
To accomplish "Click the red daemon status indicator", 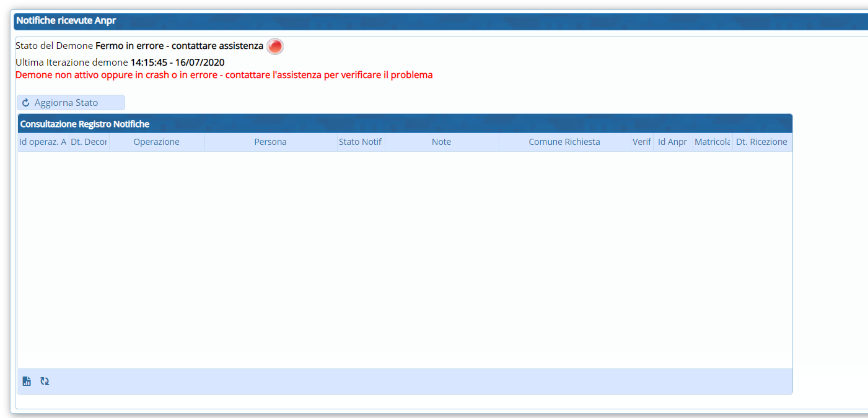I will (275, 46).
